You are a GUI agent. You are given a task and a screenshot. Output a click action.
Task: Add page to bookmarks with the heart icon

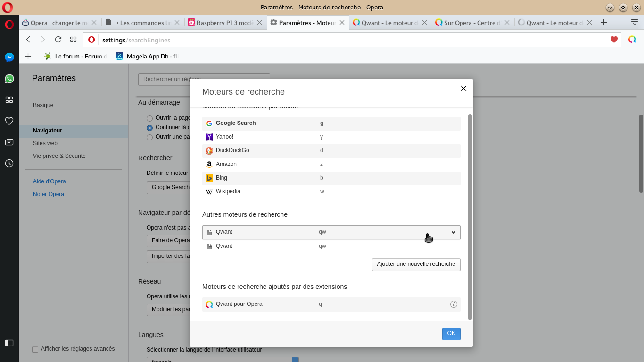coord(614,40)
